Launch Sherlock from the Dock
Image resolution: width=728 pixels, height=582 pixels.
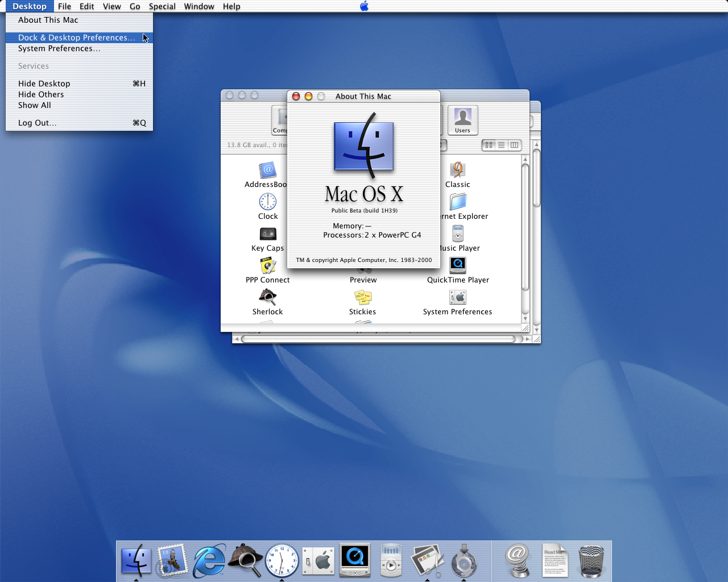click(x=245, y=560)
